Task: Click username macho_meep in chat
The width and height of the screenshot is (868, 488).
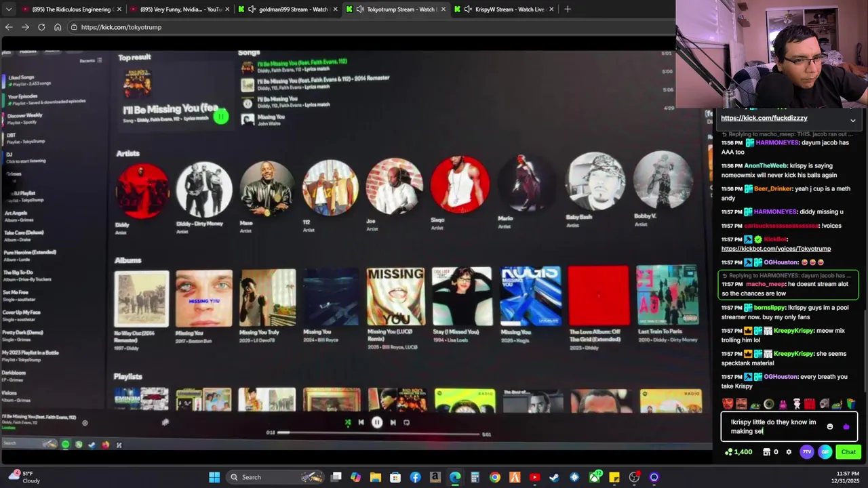Action: coord(765,285)
